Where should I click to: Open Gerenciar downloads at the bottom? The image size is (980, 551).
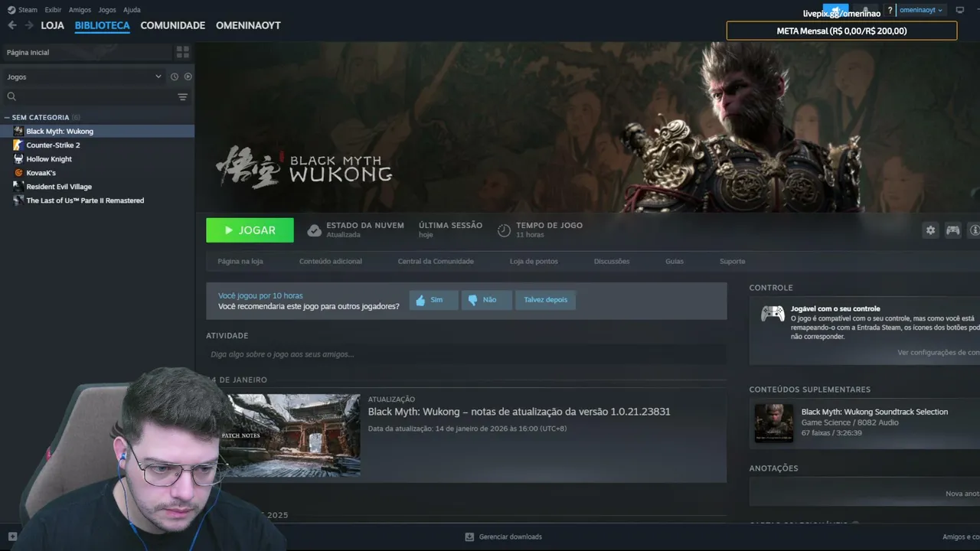click(510, 536)
